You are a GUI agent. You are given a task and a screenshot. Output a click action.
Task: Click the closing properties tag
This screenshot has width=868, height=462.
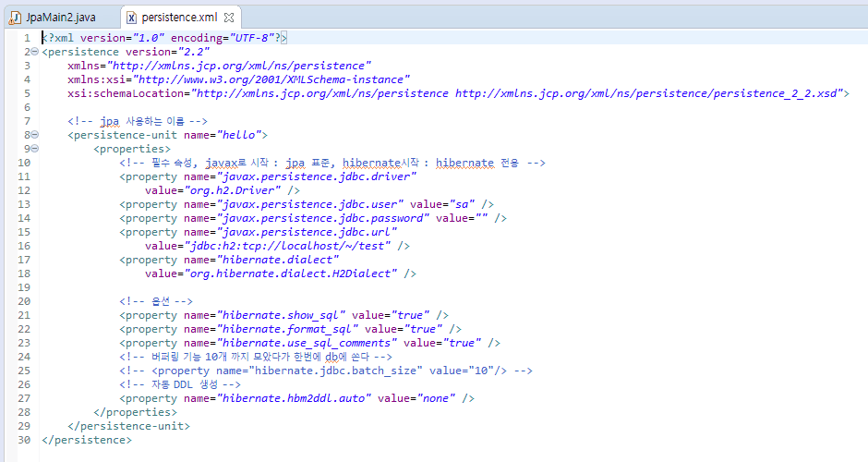(135, 411)
